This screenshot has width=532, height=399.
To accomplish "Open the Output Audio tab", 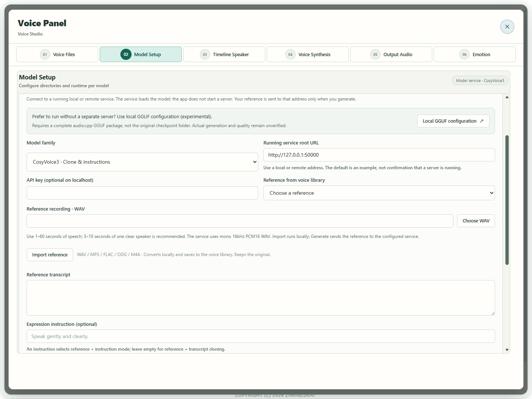I will pos(391,54).
